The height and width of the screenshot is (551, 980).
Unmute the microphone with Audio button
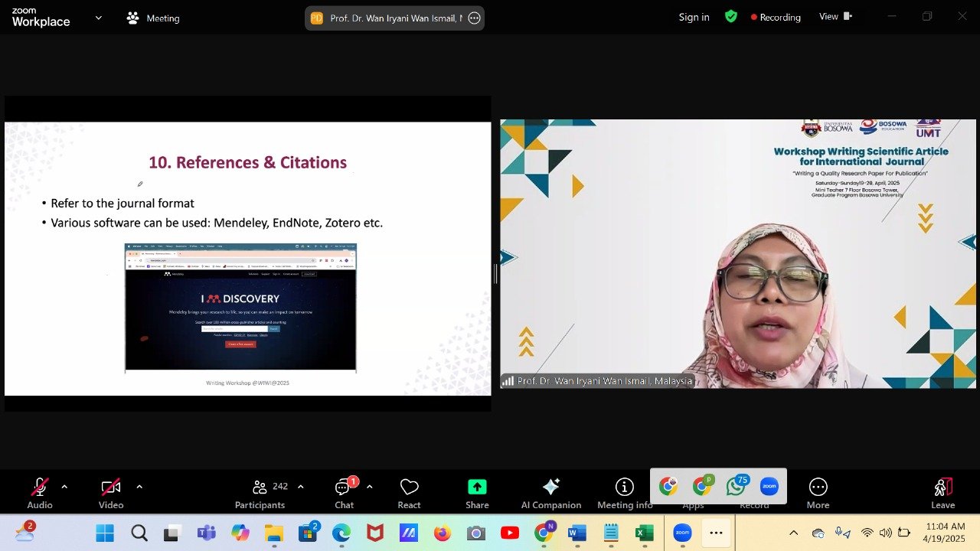(x=40, y=493)
